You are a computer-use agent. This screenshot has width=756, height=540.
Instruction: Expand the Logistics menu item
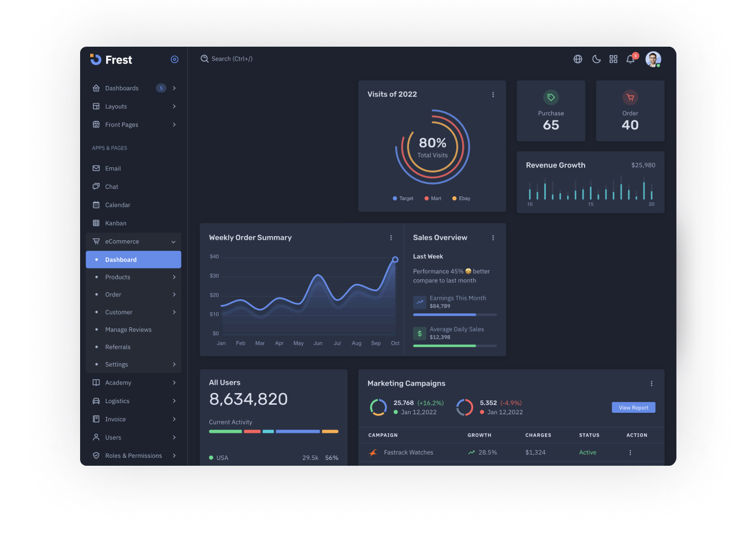(118, 400)
